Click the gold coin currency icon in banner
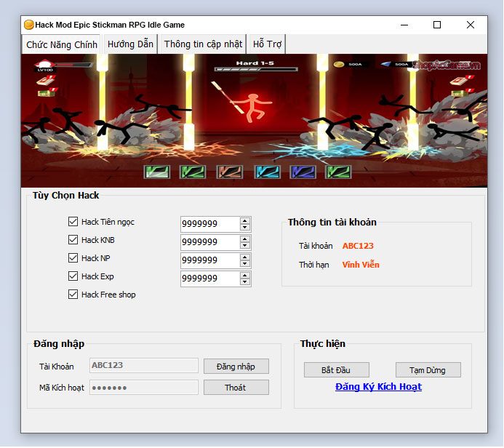The image size is (504, 448). pyautogui.click(x=338, y=64)
